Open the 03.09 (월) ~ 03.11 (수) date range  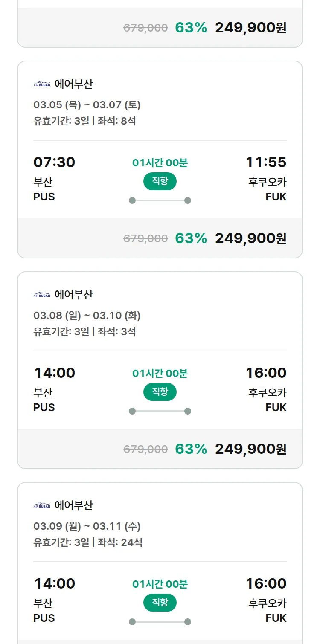pyautogui.click(x=87, y=526)
